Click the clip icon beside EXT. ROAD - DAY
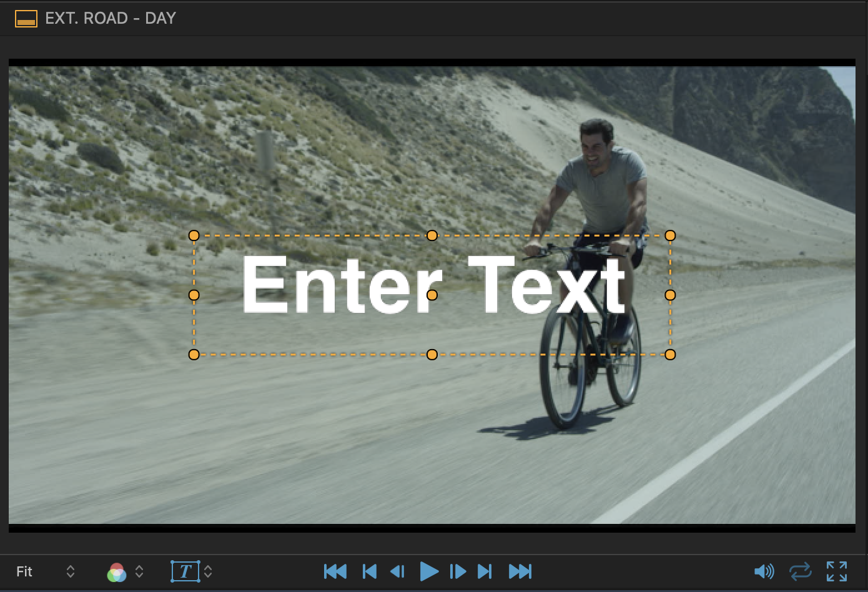The width and height of the screenshot is (868, 592). [x=26, y=19]
